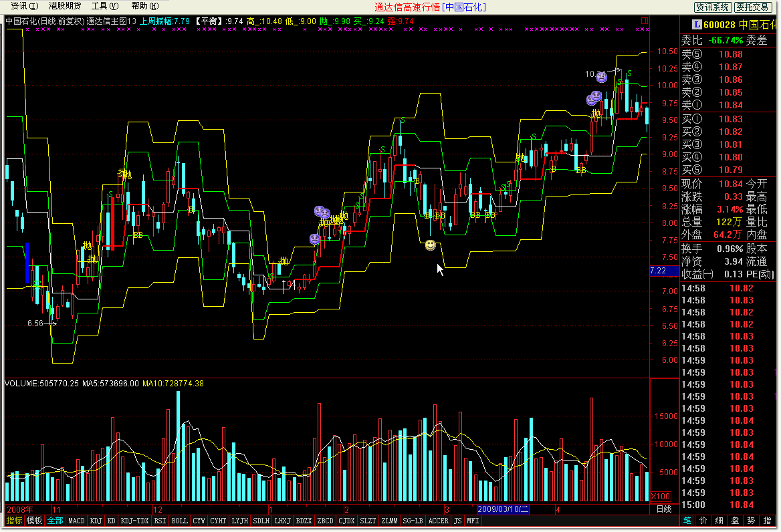Screen dimensions: 781x532
Task: Click the 买① price 10.83
Action: pos(731,119)
